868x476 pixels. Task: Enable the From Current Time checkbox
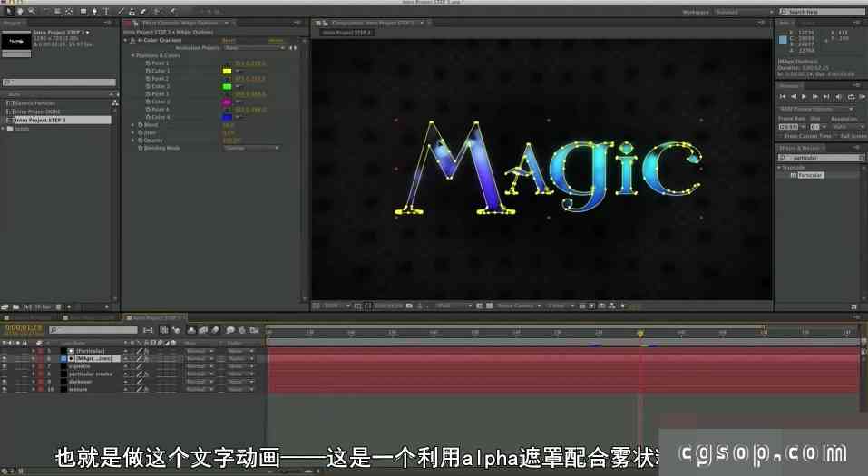(782, 136)
